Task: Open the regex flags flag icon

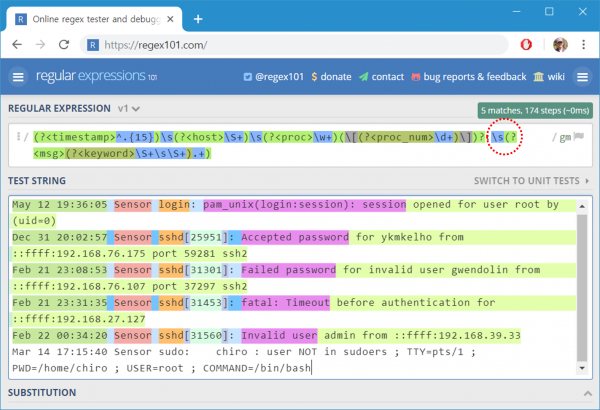Action: 578,137
